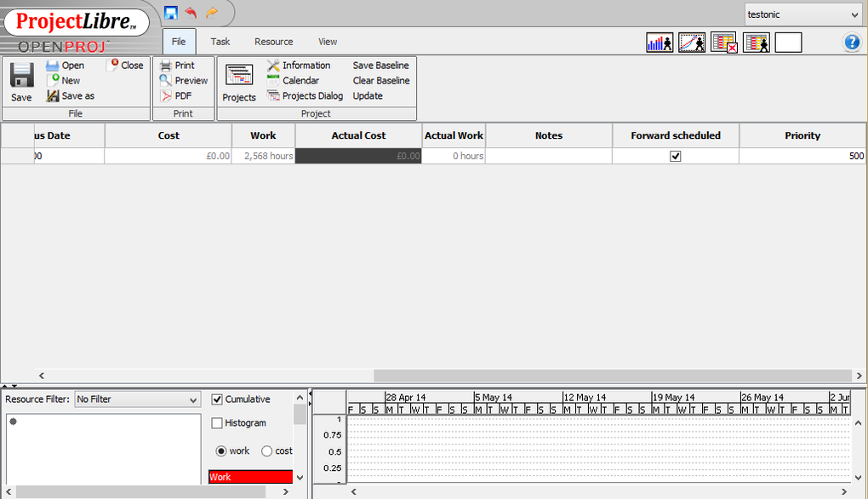Open the blue Help icon
Viewport: 868px width, 499px height.
click(x=852, y=43)
